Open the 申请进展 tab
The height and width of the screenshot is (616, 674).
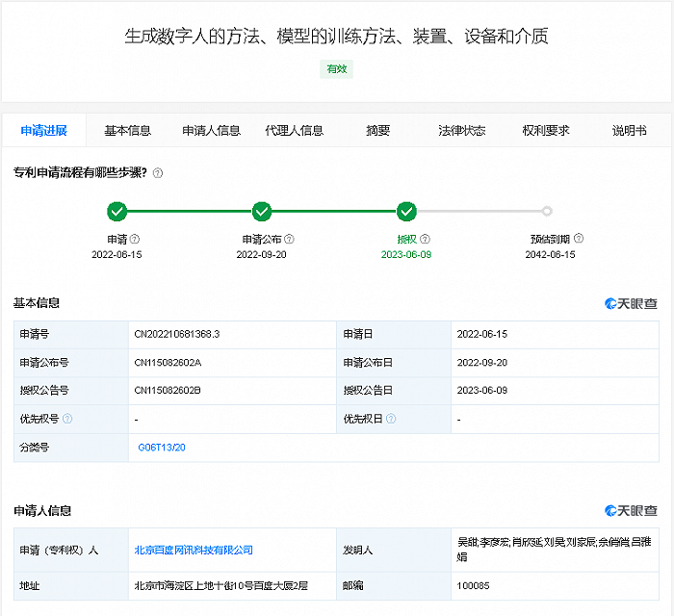(x=44, y=131)
